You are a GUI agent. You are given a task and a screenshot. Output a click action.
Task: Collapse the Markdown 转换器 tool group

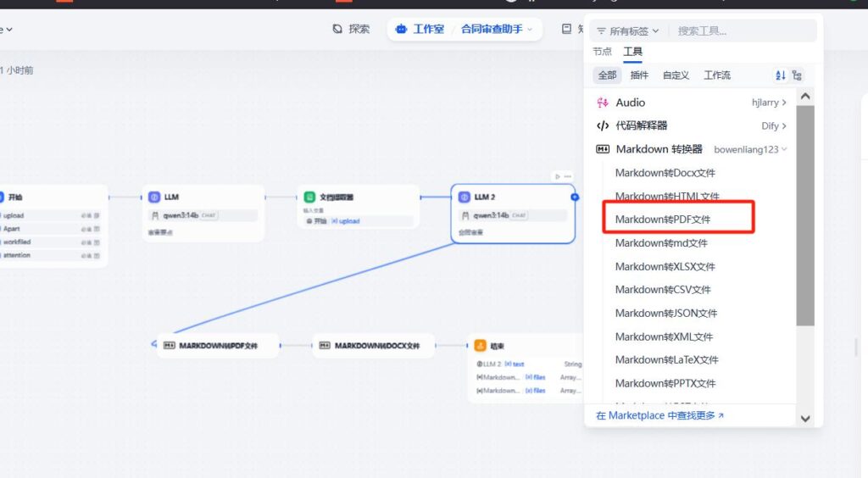coord(785,149)
